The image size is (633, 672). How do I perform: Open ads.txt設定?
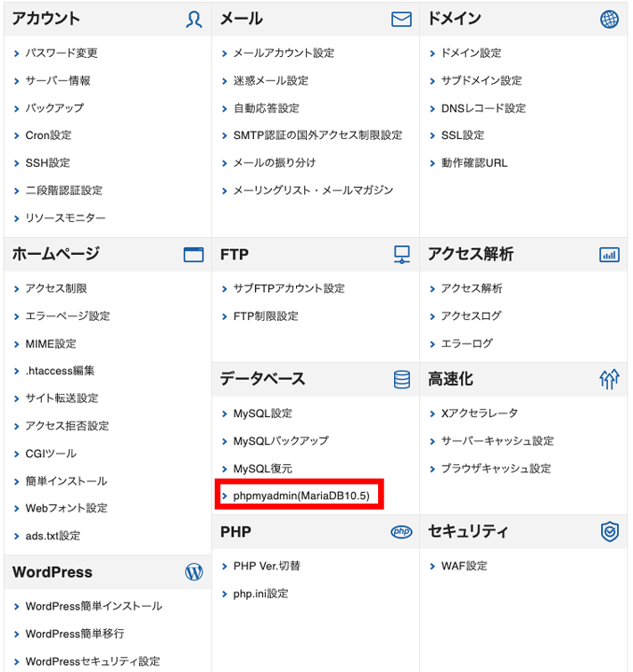coord(53,537)
